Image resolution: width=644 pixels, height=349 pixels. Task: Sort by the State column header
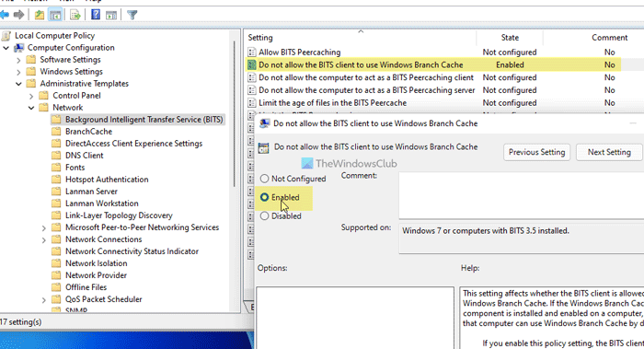coord(510,38)
